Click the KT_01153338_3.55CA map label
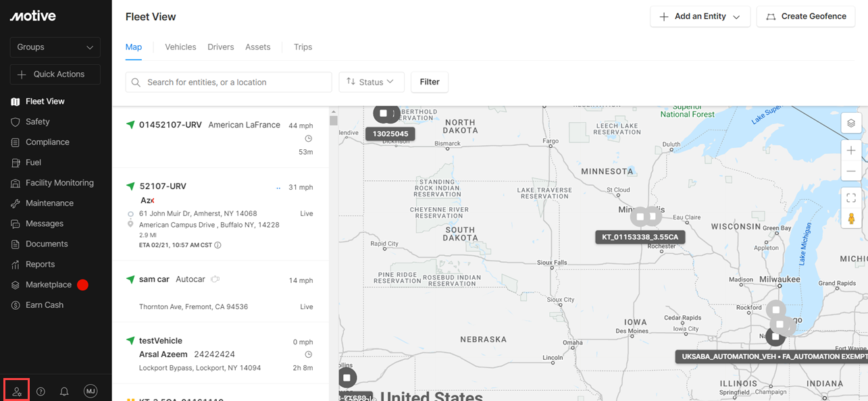Viewport: 868px width, 401px height. pos(640,237)
